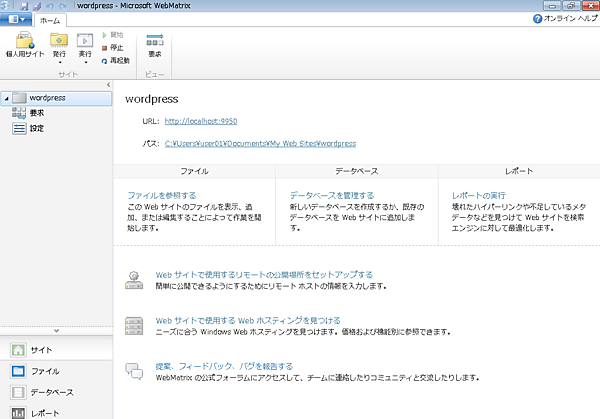Screen dimensions: 600x419
Task: Collapse the left navigation pane using the chevron
Action: (56, 331)
